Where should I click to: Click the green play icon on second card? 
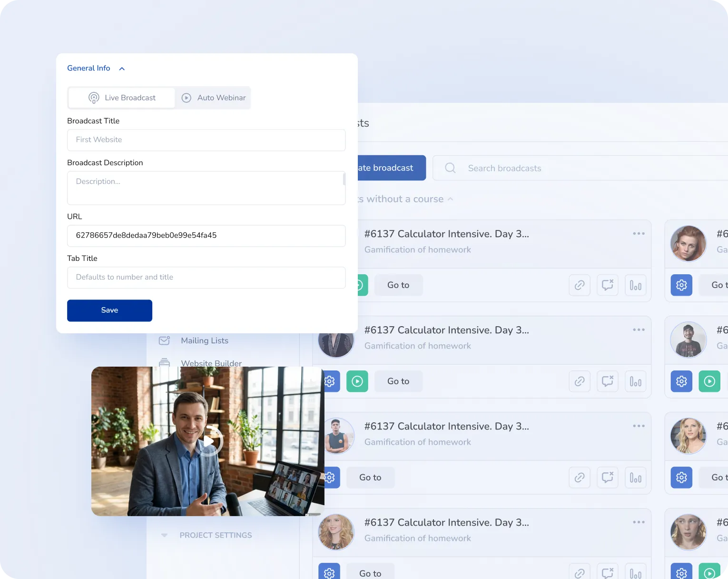(357, 381)
